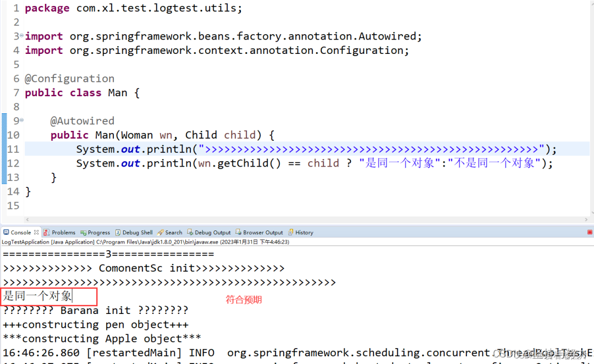Select the @Autowired annotation text
This screenshot has height=364, width=594.
click(x=82, y=120)
